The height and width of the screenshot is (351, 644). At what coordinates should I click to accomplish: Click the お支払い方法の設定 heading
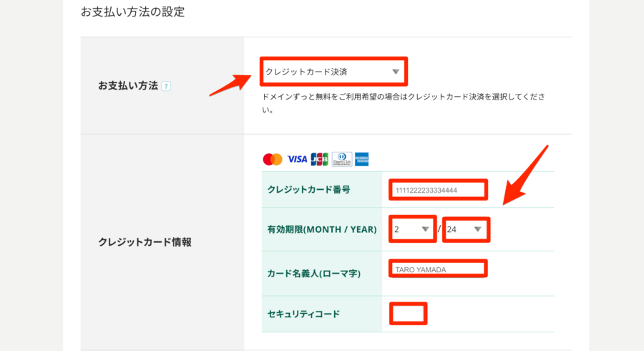tap(133, 12)
